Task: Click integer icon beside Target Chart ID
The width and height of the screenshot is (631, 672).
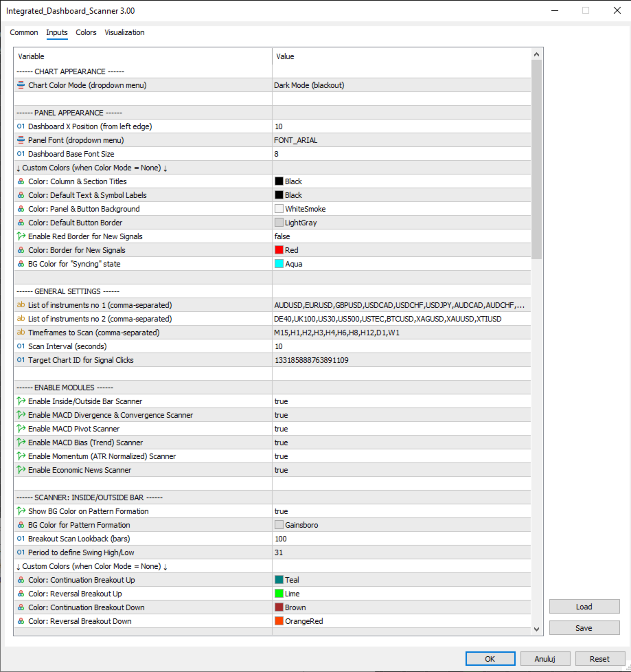Action: coord(21,359)
